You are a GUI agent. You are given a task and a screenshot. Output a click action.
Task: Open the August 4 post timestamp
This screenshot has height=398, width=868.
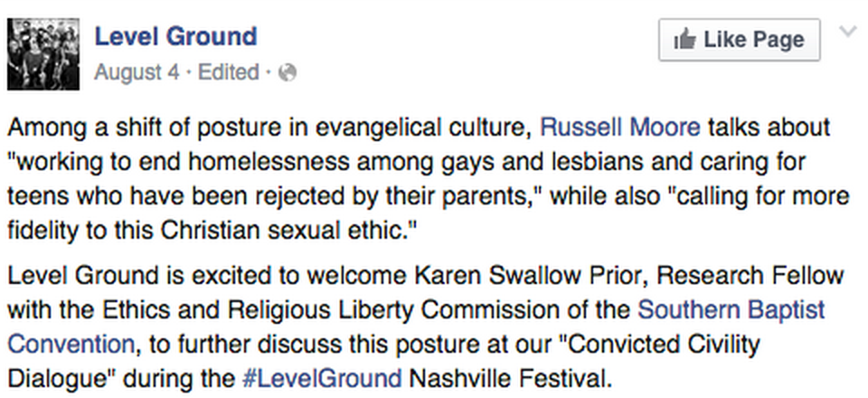(137, 72)
